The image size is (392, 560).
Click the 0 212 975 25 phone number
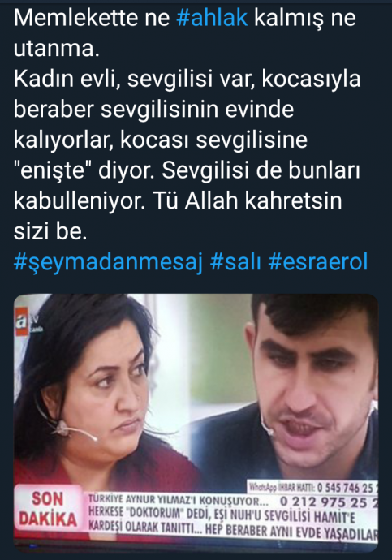329,502
